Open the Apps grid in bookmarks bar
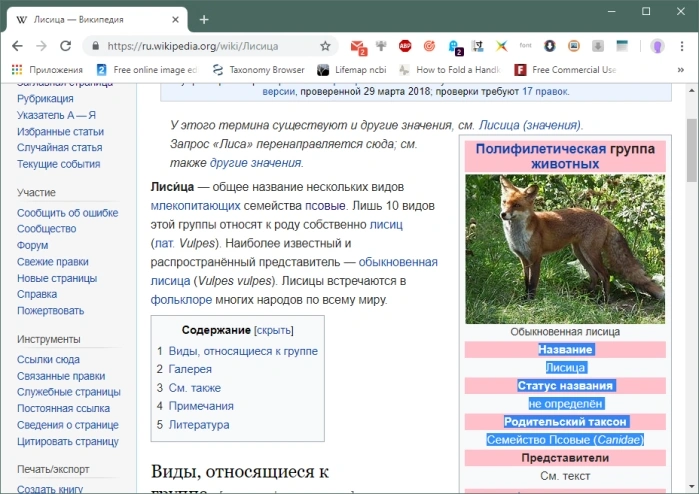 click(47, 70)
